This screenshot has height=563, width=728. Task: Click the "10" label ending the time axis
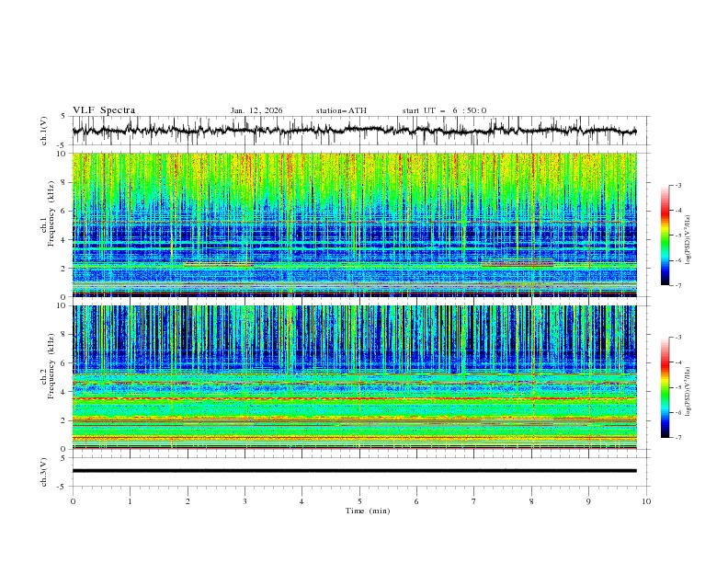[646, 501]
